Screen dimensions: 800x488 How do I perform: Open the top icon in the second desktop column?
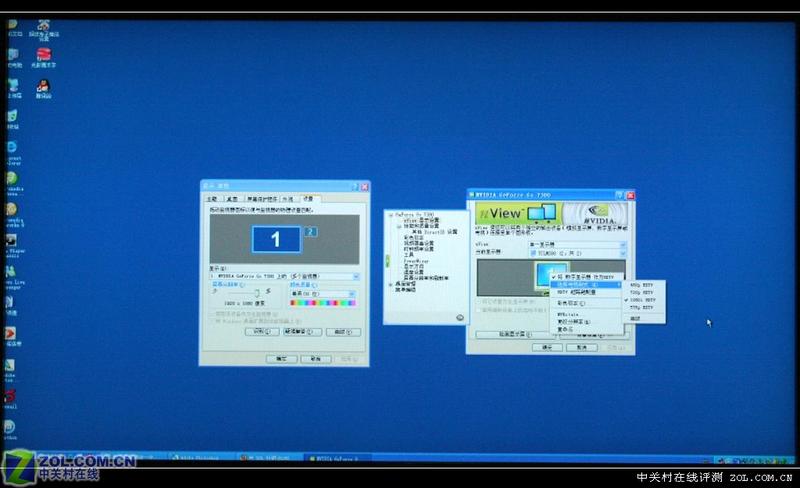point(43,30)
